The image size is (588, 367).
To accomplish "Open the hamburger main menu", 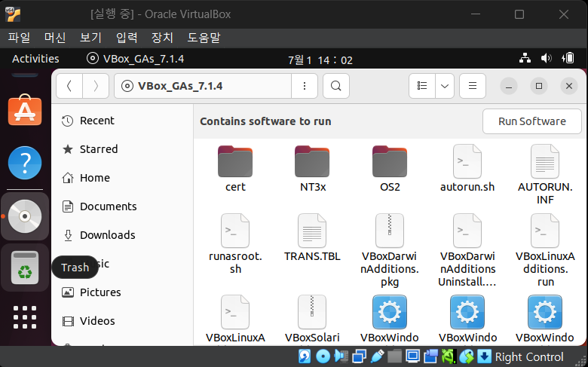I will 473,86.
